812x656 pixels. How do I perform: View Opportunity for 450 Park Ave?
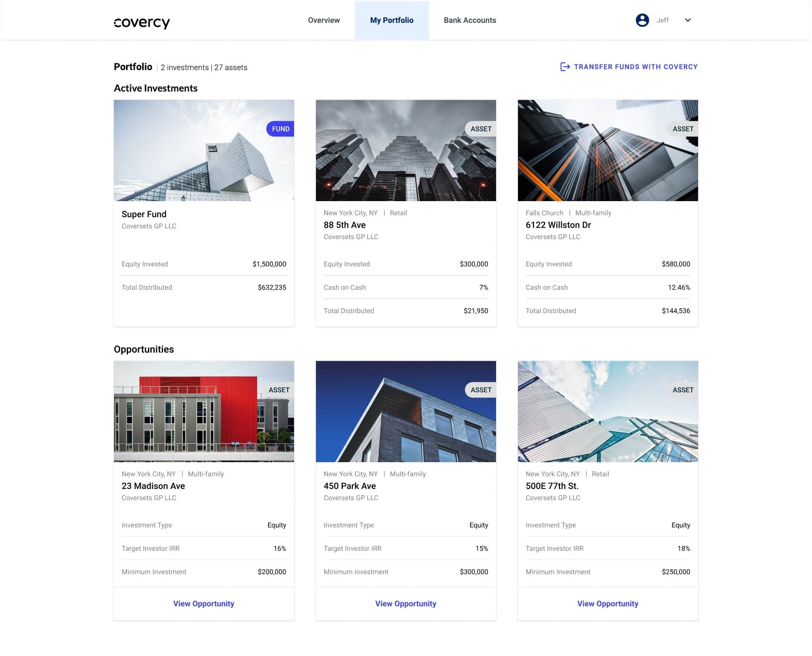(406, 603)
